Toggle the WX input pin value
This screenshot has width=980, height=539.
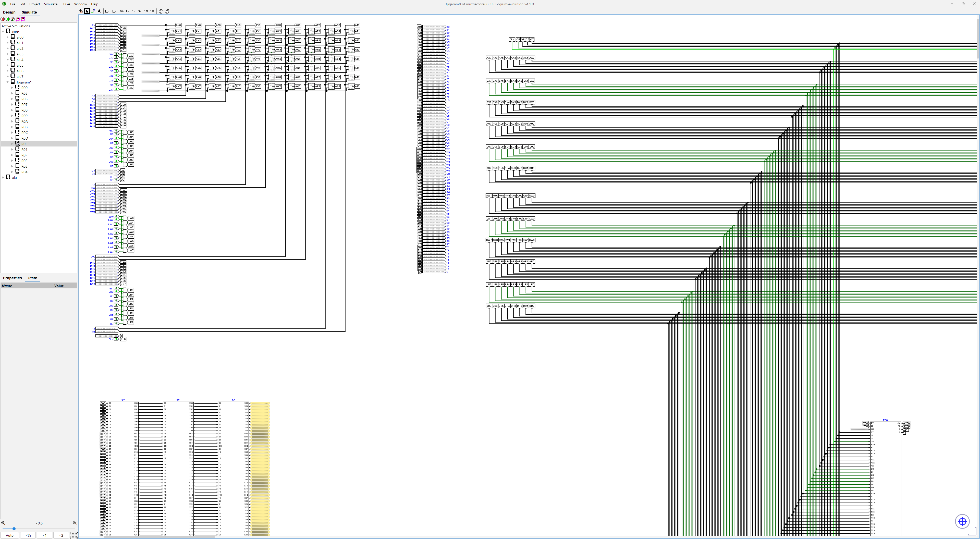[x=116, y=54]
